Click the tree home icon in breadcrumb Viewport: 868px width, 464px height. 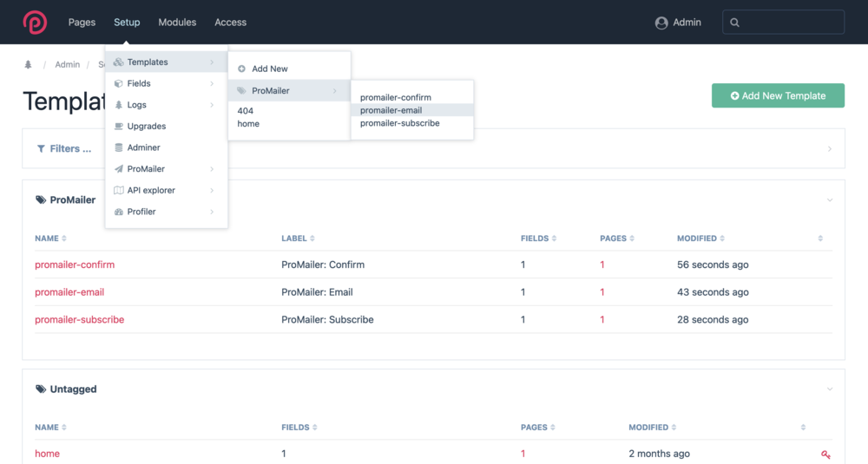pos(29,65)
